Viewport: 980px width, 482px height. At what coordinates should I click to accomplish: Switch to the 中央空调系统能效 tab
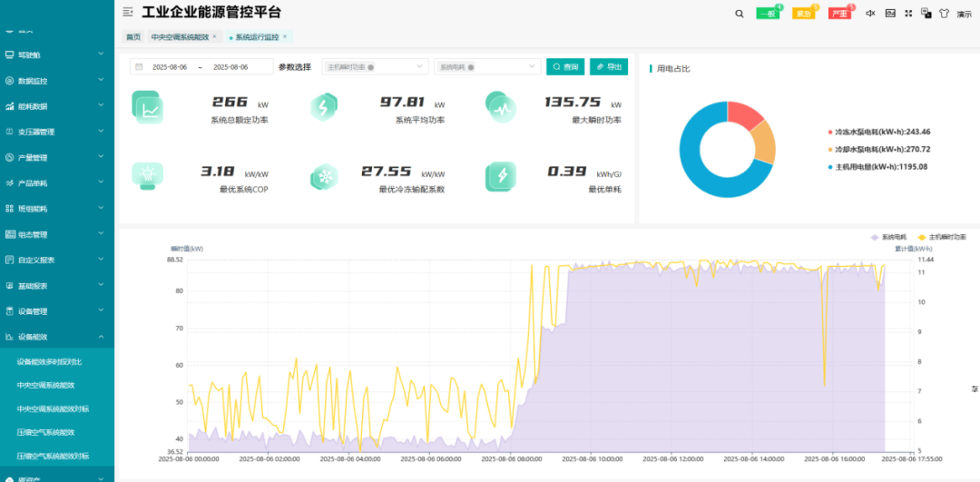click(x=180, y=37)
